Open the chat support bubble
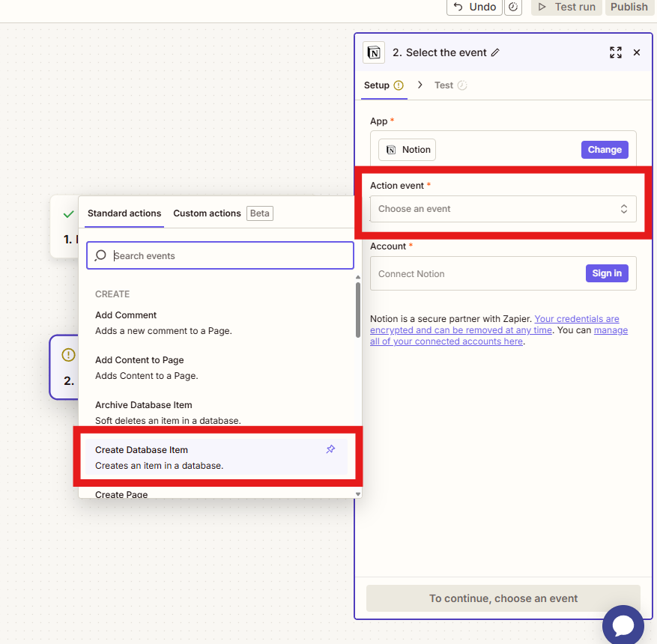The width and height of the screenshot is (657, 644). click(623, 625)
